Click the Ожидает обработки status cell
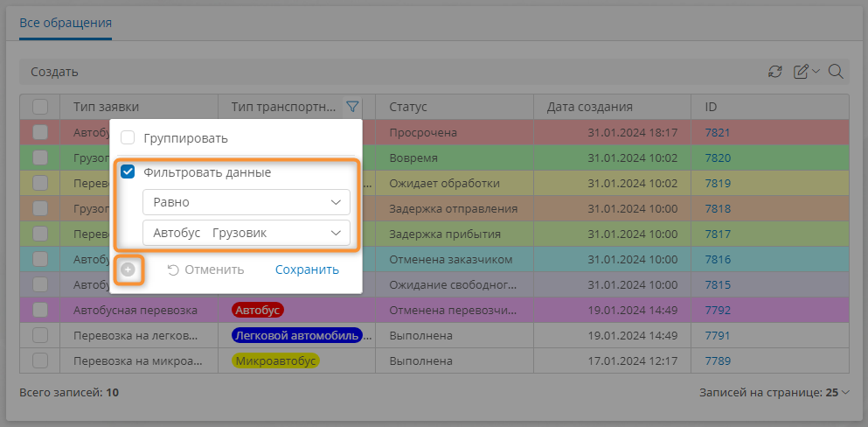 (x=455, y=184)
